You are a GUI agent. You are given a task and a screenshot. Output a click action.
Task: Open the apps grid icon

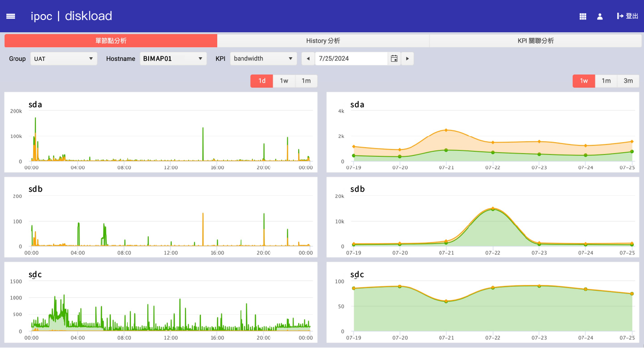pos(583,16)
